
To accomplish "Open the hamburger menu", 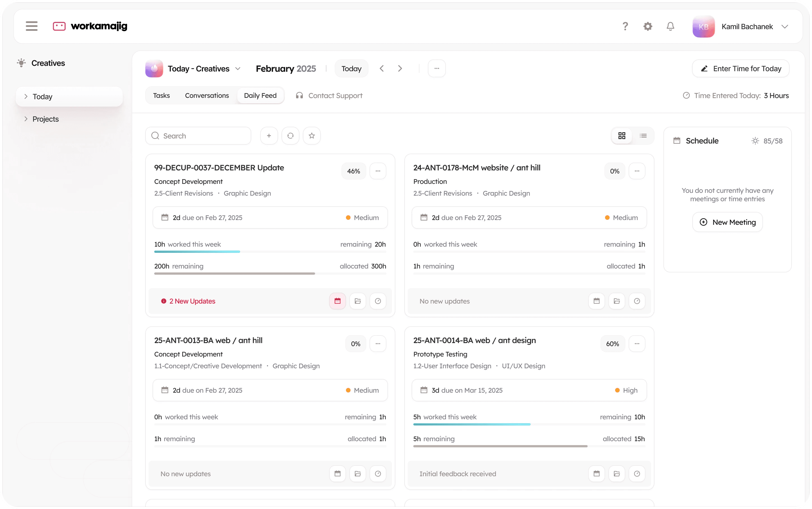I will pos(32,26).
